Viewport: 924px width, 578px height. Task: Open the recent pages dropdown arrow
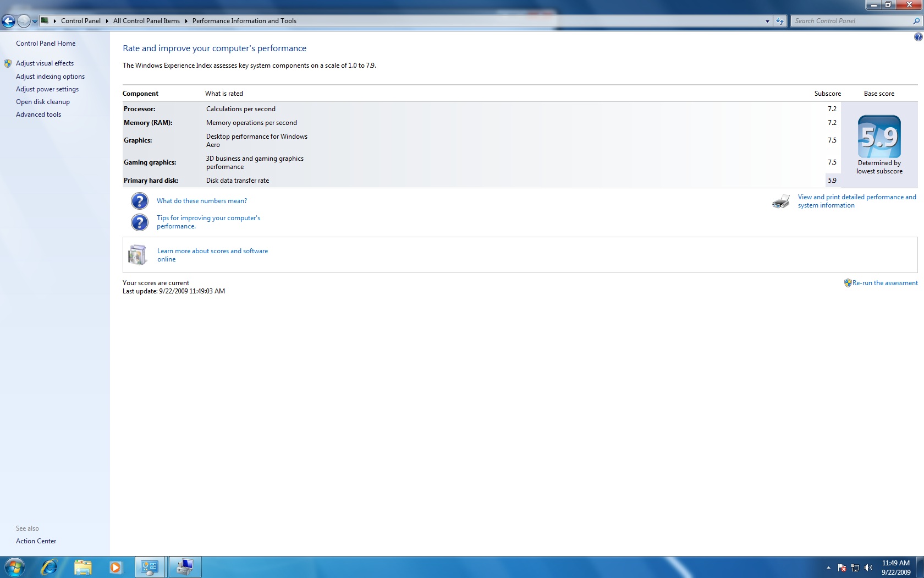[x=35, y=21]
